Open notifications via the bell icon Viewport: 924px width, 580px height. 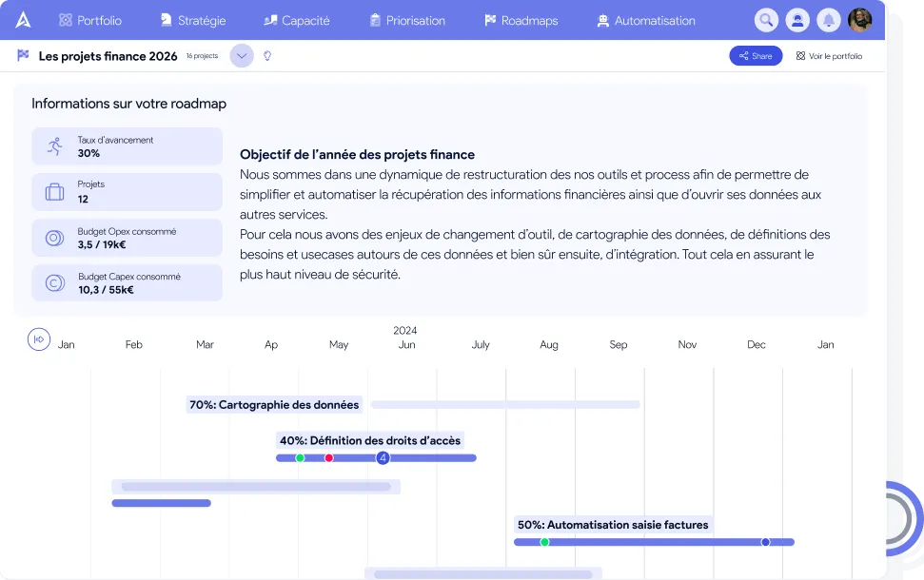(829, 19)
